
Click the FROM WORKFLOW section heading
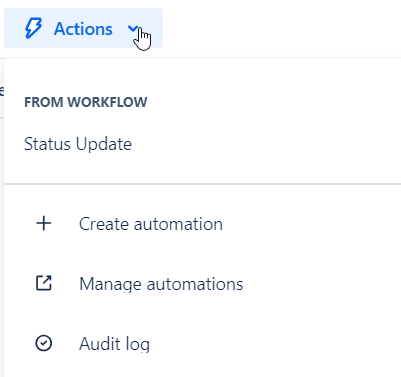(x=86, y=102)
